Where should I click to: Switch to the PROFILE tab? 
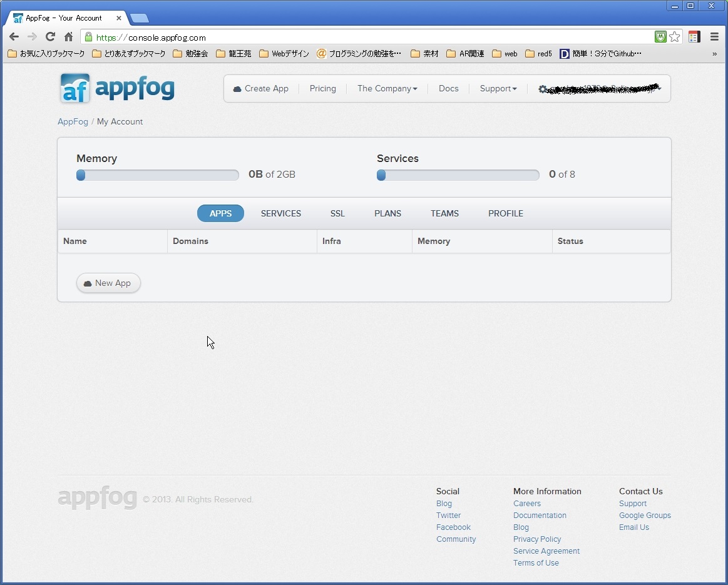click(x=506, y=213)
